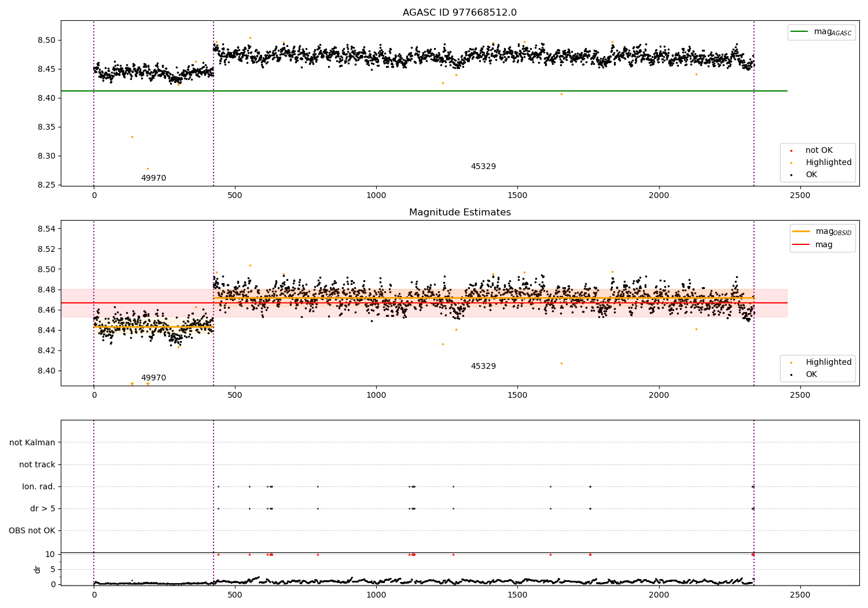The height and width of the screenshot is (608, 868).
Task: Click the orange highlighted outlier near 8.28 in top panel
Action: pos(148,169)
